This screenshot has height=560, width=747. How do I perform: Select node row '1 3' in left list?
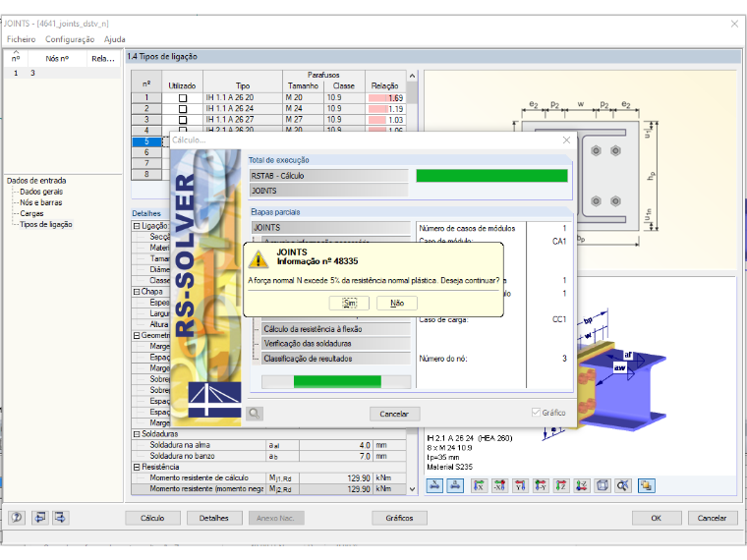click(62, 73)
